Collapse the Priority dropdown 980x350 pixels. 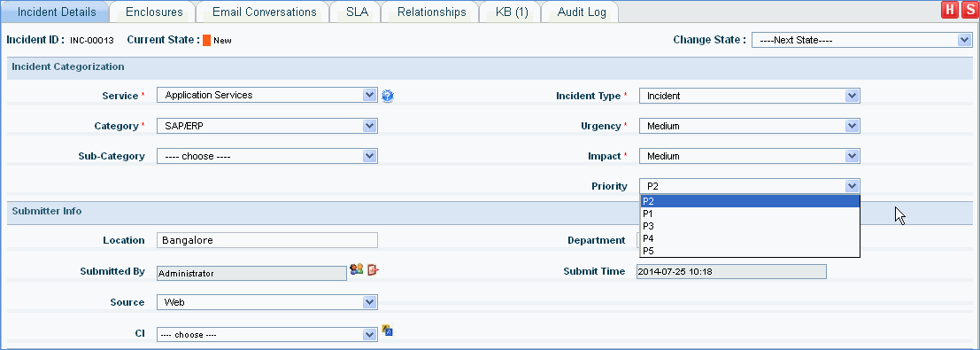point(749,186)
